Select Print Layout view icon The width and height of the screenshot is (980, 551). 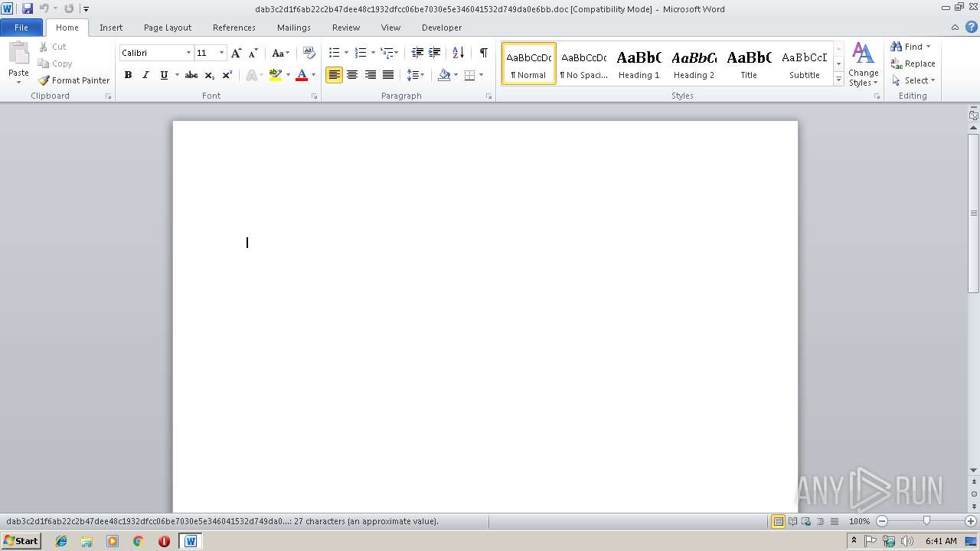[x=779, y=521]
